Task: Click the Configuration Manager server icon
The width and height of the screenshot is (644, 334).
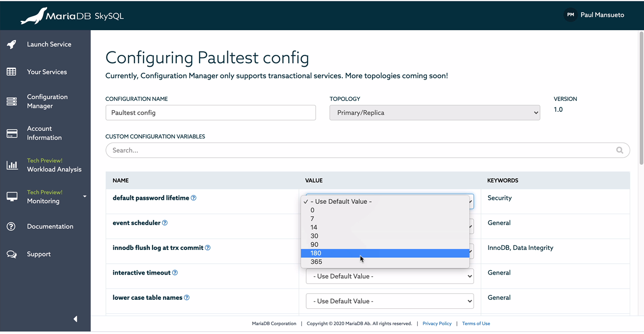Action: (x=11, y=101)
